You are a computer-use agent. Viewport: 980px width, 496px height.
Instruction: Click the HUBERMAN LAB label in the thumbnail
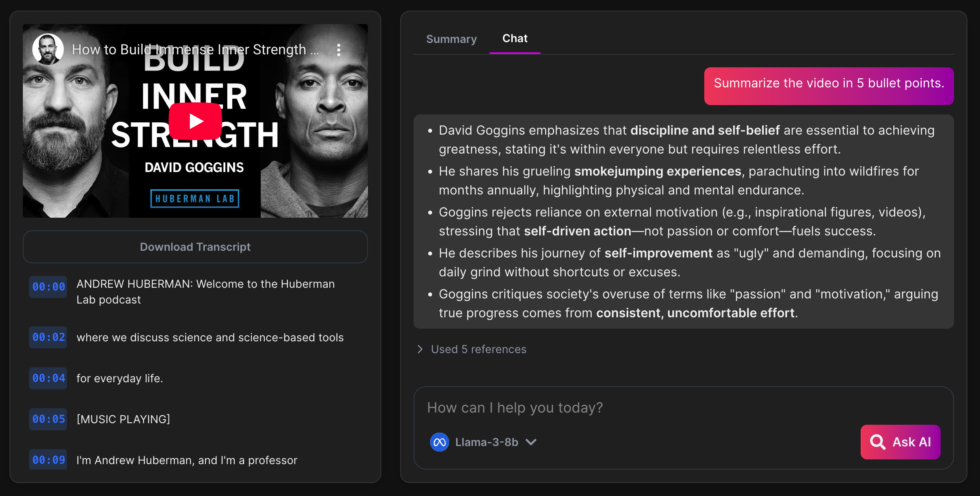click(x=195, y=198)
